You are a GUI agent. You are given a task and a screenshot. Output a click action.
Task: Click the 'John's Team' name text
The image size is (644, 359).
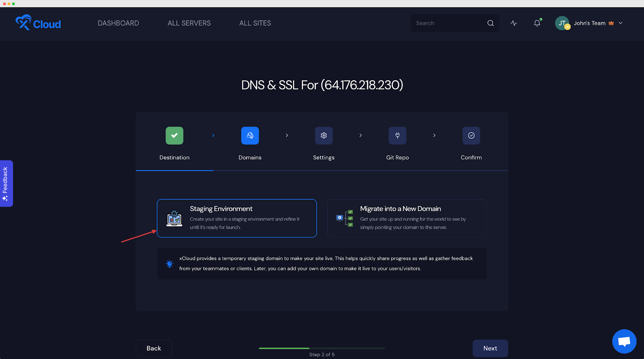tap(590, 23)
